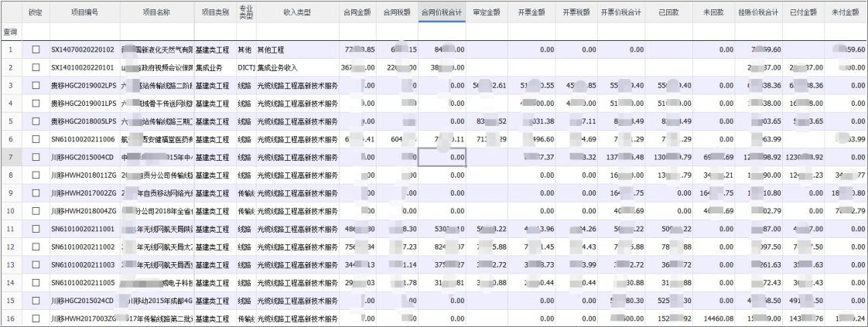Click the 项目名称 column header

(x=157, y=12)
